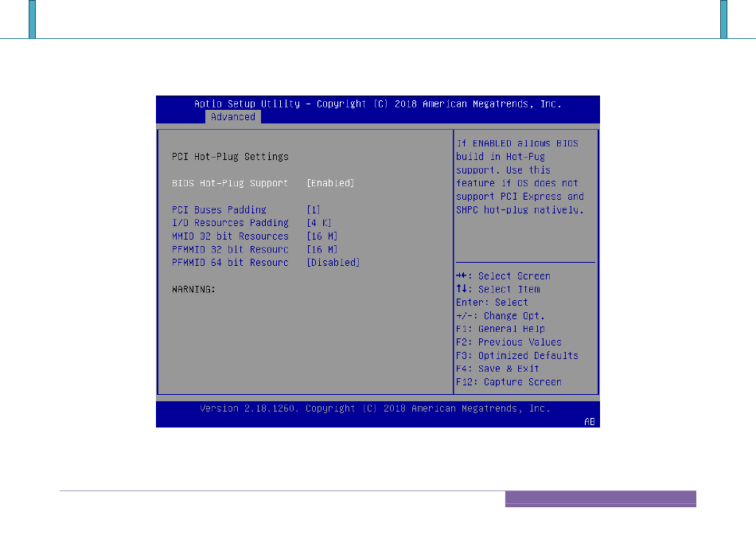Toggle the PFMMIO 64 bit [Disabled] value
The width and height of the screenshot is (756, 535).
pyautogui.click(x=333, y=263)
